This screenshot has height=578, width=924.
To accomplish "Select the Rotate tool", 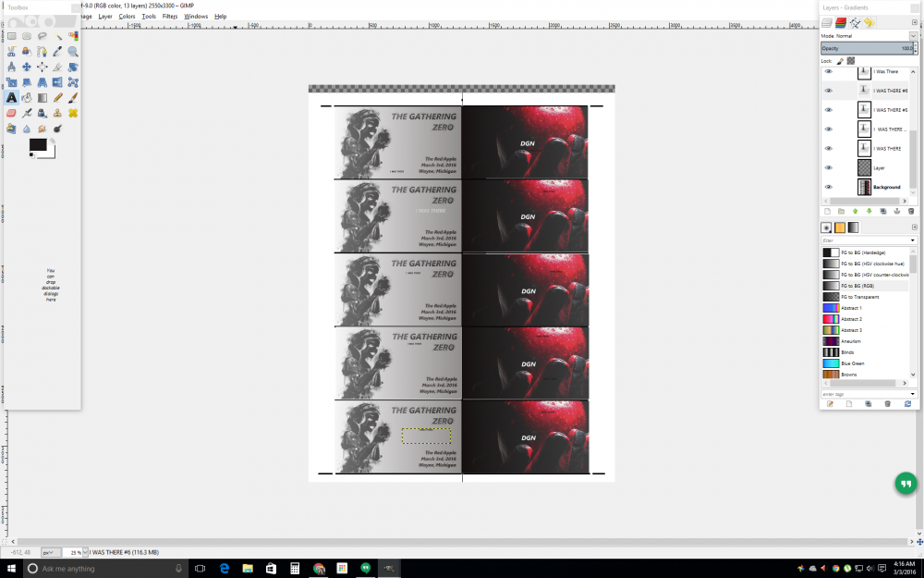I will click(72, 68).
